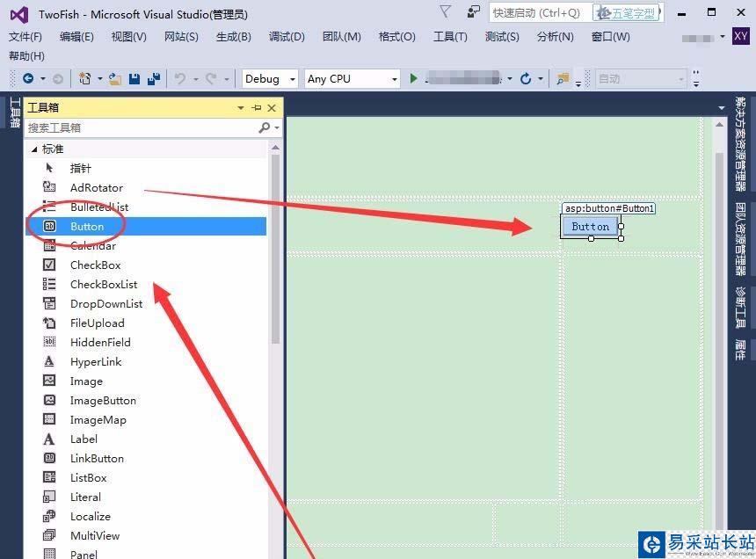Viewport: 756px width, 559px height.
Task: Click the 快速启动 (Ctrl+Q) search box
Action: pyautogui.click(x=540, y=13)
